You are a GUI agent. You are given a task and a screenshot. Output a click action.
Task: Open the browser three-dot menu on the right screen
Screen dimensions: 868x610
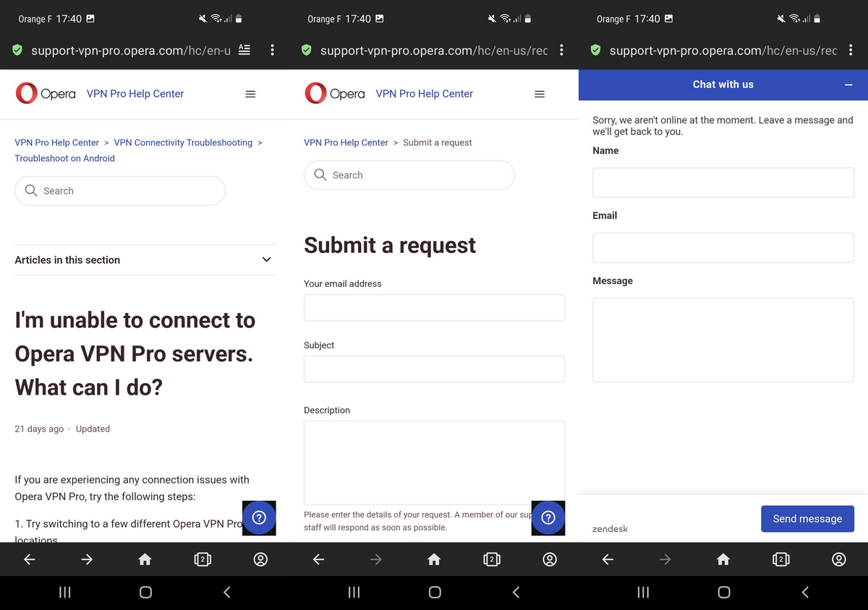[x=851, y=50]
